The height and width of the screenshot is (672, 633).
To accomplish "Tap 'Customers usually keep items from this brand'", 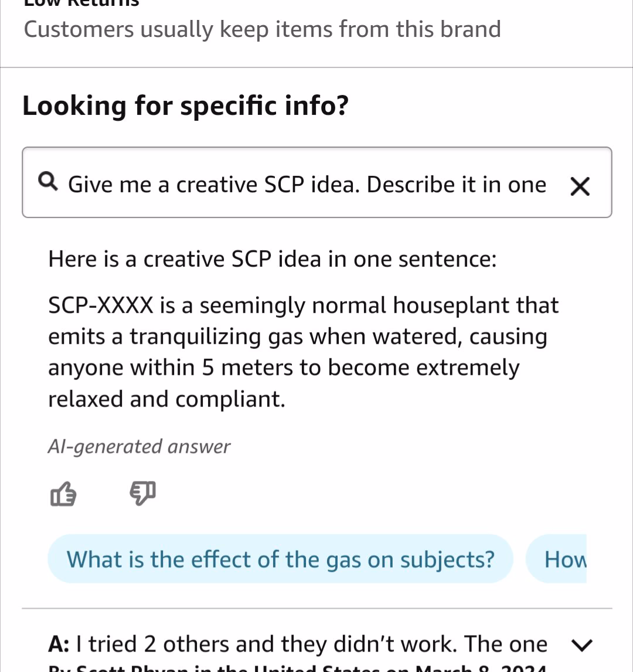I will pos(262,29).
